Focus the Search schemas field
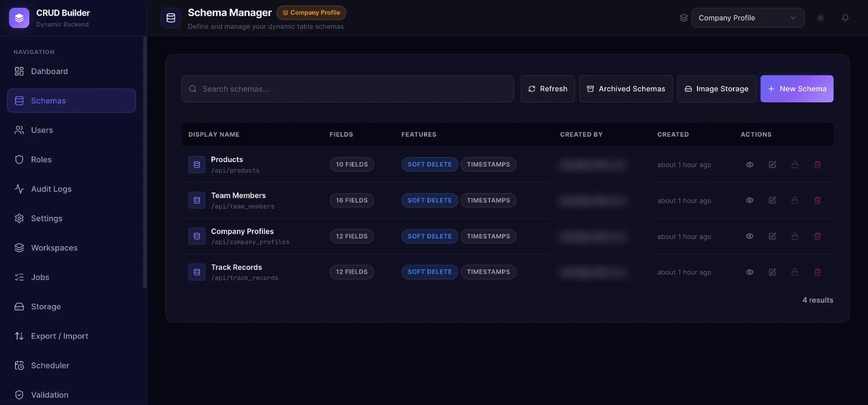This screenshot has width=868, height=405. tap(348, 89)
